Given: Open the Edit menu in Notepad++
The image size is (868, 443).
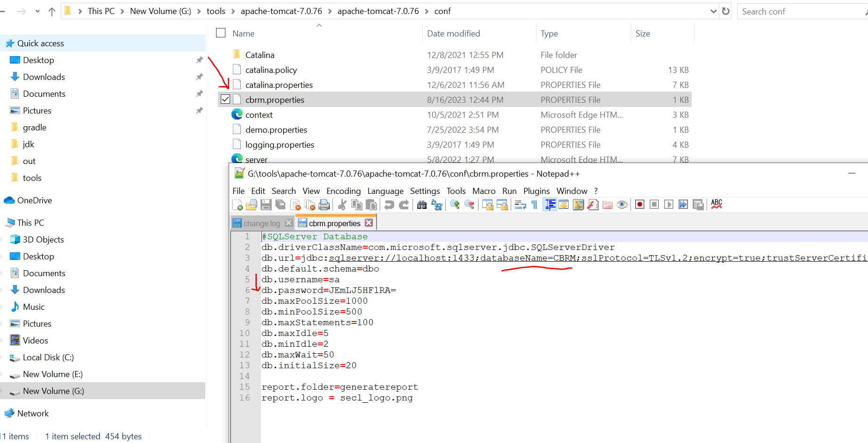Looking at the screenshot, I should tap(258, 191).
